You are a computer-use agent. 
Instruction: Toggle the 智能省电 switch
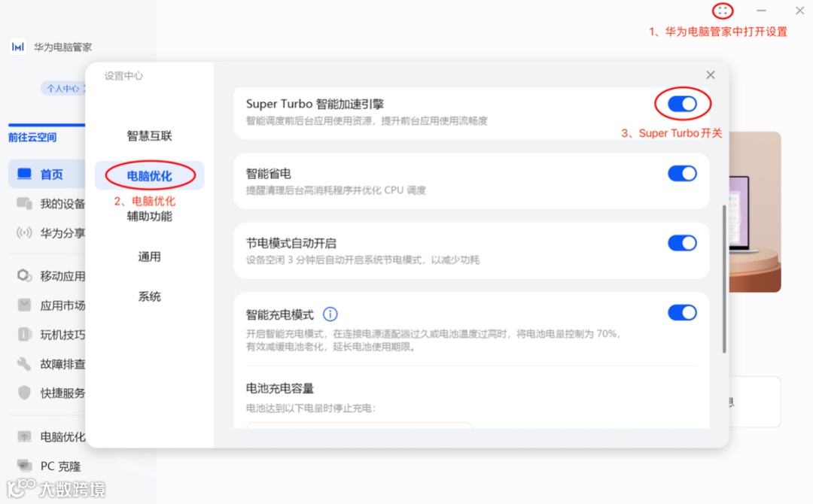pyautogui.click(x=682, y=174)
